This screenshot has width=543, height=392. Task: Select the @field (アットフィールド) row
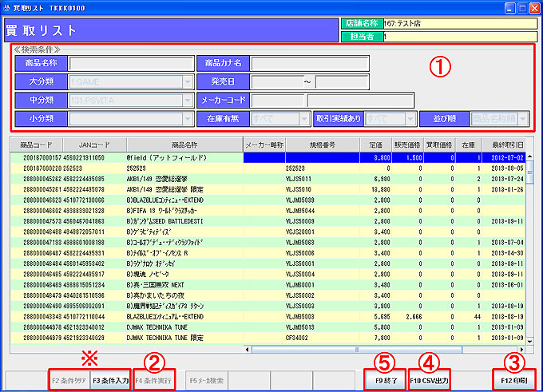(x=184, y=158)
